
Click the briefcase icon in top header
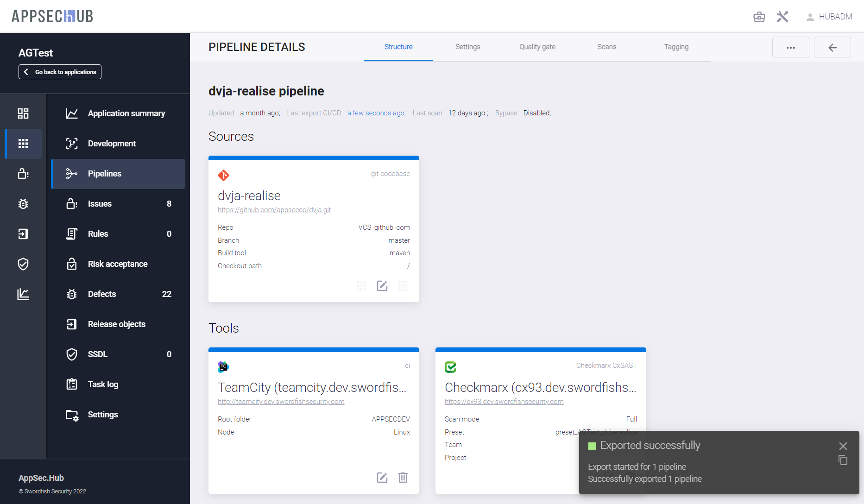(x=759, y=17)
